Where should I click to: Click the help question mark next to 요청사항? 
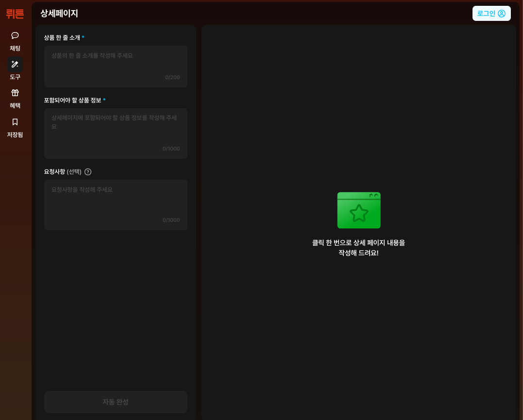(88, 172)
